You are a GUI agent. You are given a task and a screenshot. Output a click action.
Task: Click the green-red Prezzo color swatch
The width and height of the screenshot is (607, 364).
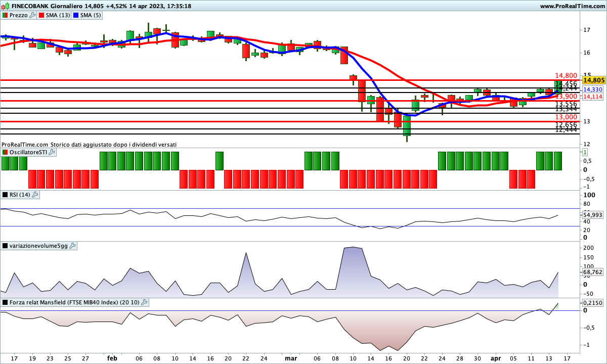(5, 15)
